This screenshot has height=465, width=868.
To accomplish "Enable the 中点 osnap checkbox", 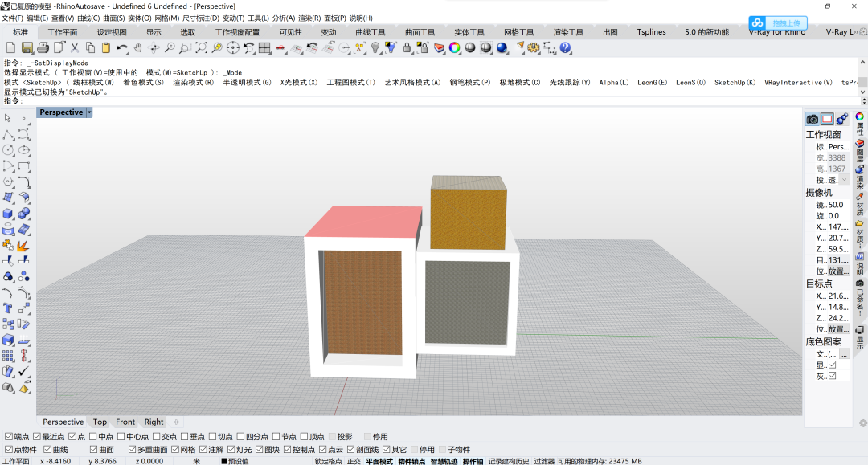I will tap(92, 437).
